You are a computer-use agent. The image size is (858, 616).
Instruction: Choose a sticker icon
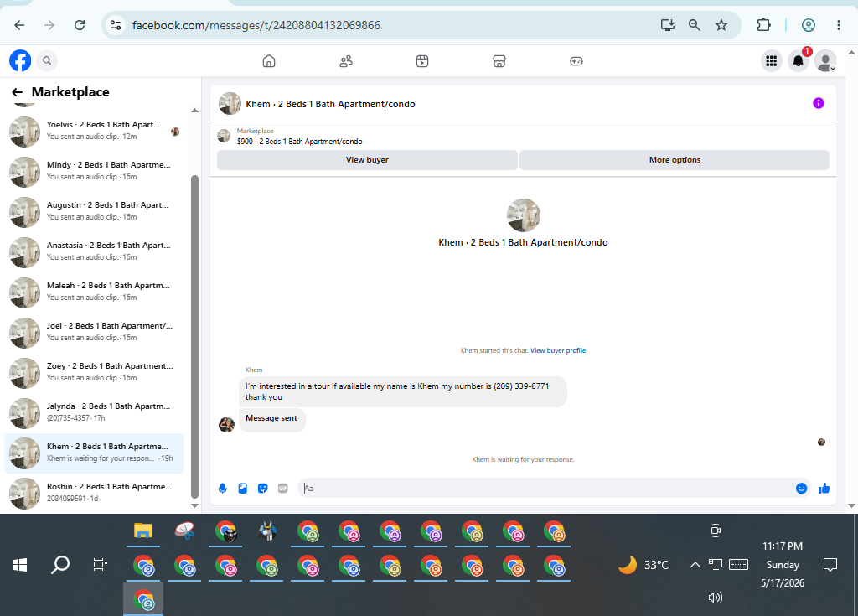262,489
